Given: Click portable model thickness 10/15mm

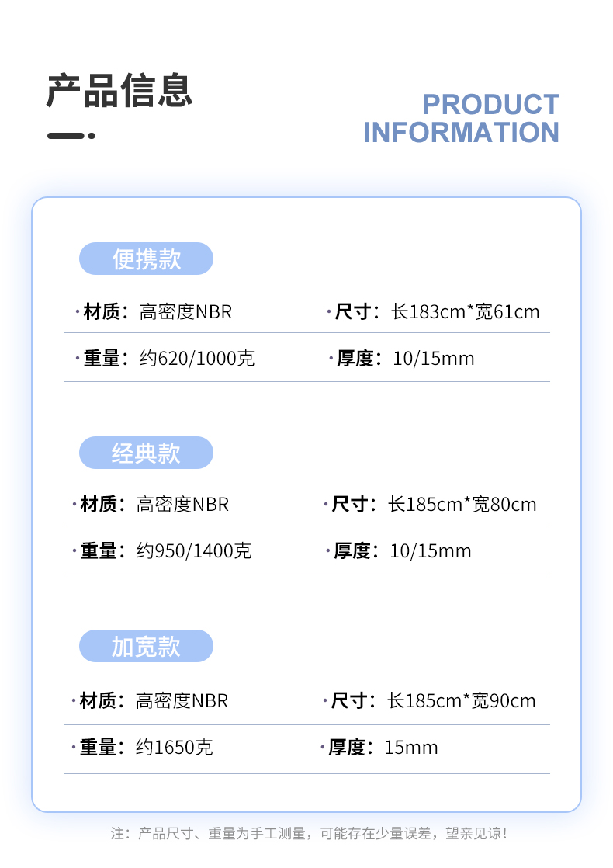Looking at the screenshot, I should coord(434,358).
